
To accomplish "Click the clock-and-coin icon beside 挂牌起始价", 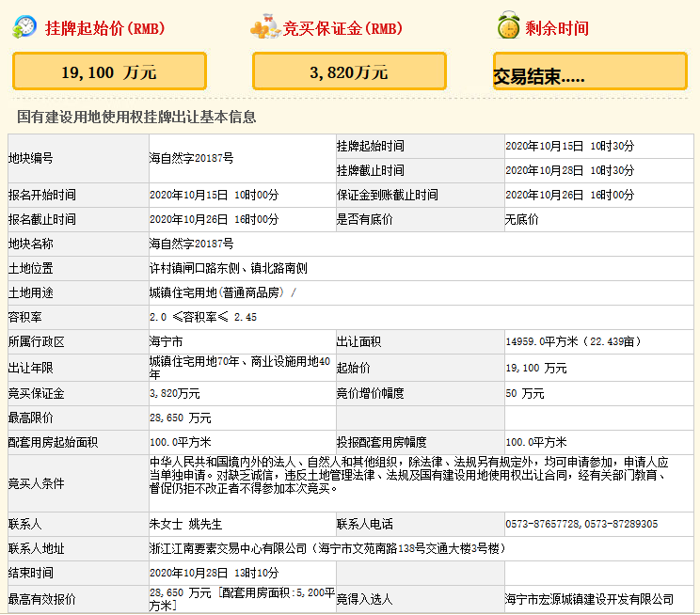I will coord(24,27).
